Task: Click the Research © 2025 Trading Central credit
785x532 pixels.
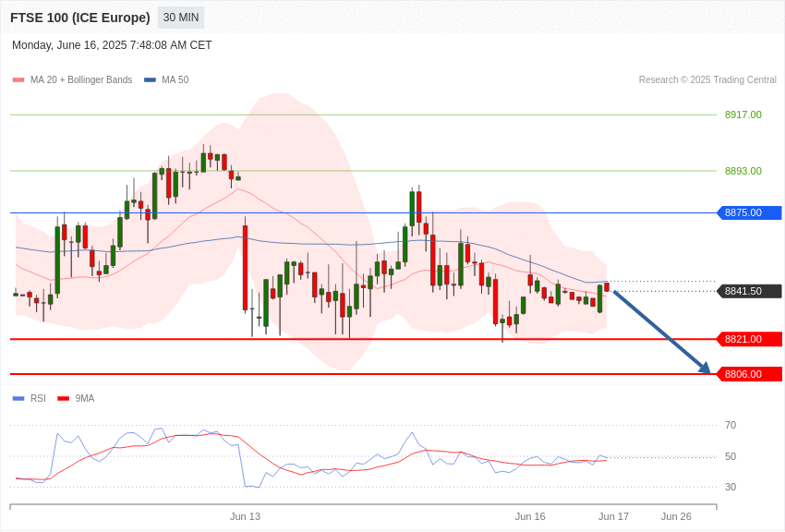Action: [x=707, y=79]
